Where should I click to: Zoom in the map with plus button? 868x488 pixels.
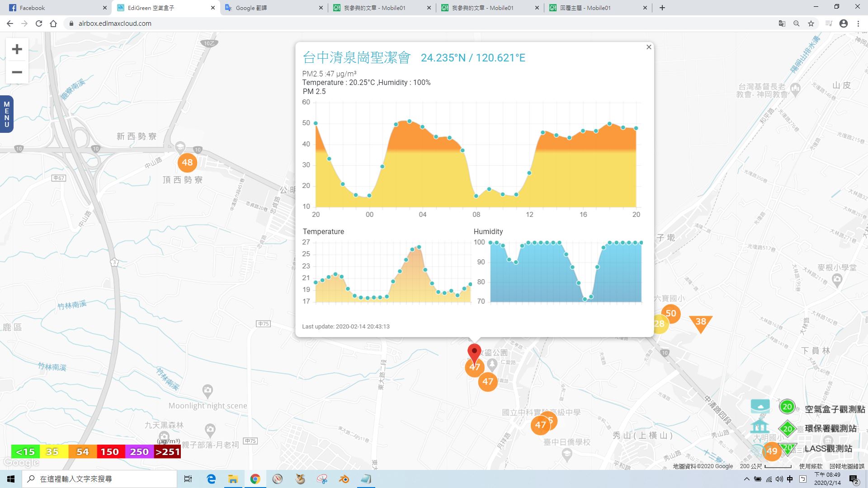(x=17, y=49)
